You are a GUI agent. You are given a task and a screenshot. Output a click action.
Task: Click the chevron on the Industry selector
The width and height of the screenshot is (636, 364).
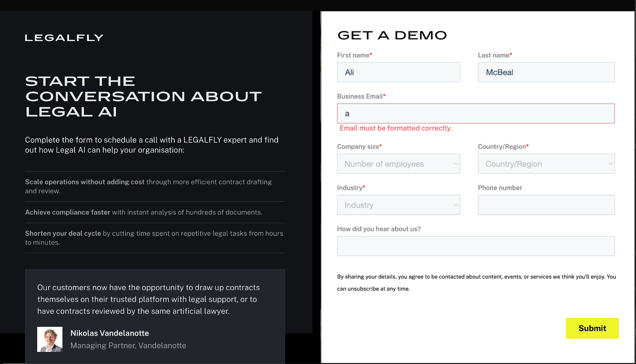(455, 205)
